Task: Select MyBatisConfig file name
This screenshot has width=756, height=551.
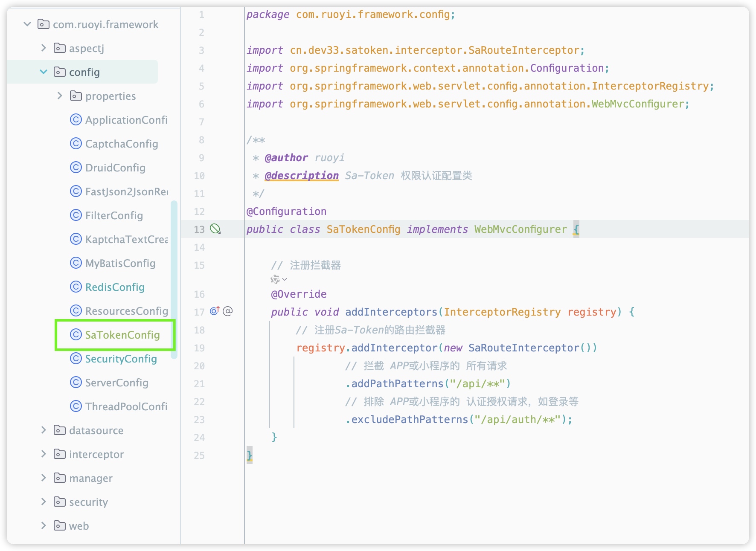Action: tap(120, 263)
